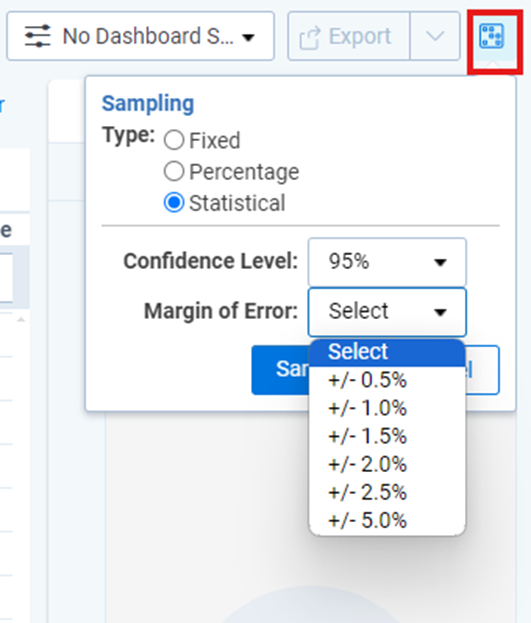Click the sampling grid icon
The width and height of the screenshot is (531, 623).
[x=492, y=36]
